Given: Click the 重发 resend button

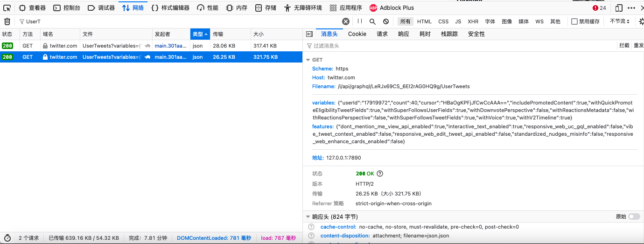Looking at the screenshot, I should pos(638,46).
